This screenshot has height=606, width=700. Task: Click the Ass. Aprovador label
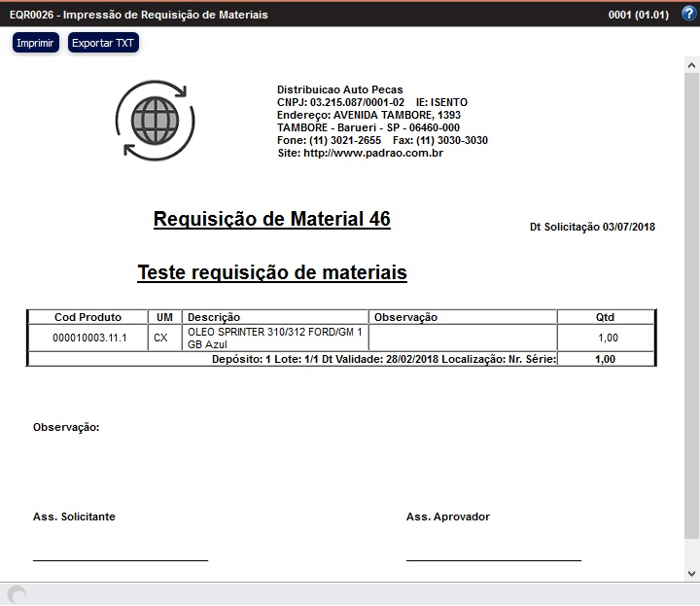448,517
